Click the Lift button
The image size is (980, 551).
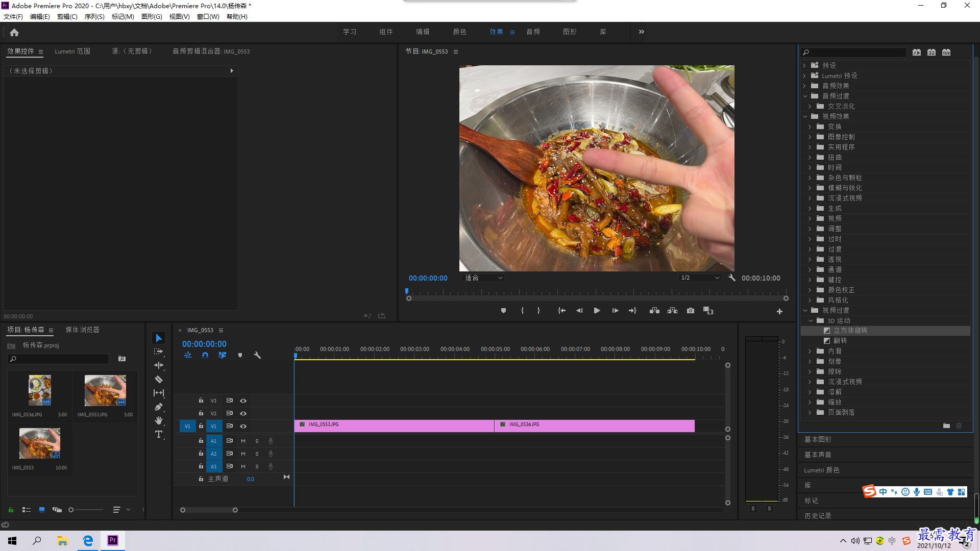pos(654,311)
